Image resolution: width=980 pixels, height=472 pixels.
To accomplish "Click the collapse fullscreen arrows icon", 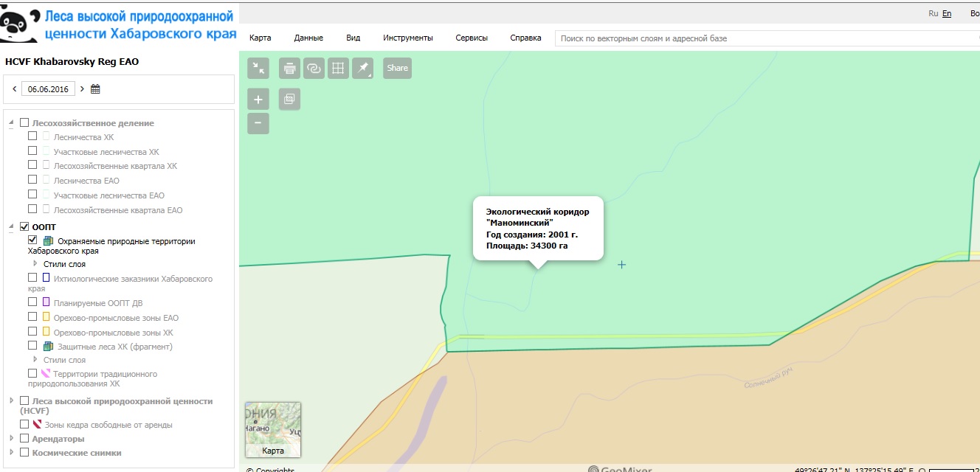I will point(258,68).
